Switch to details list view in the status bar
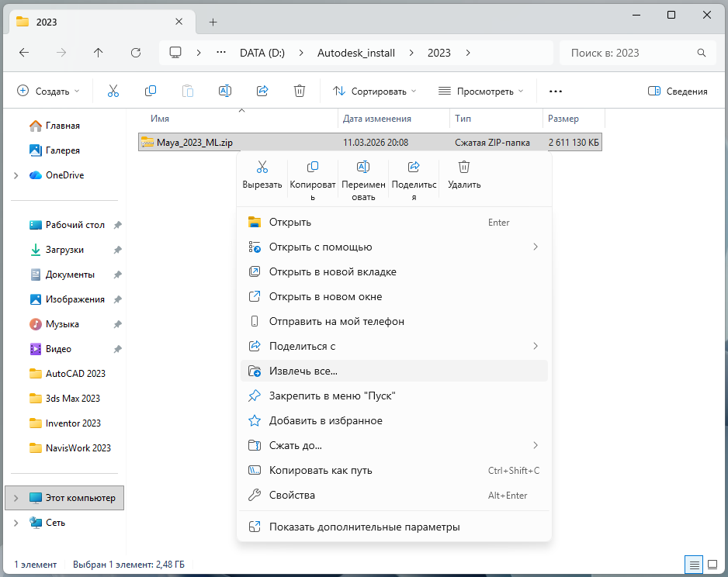The height and width of the screenshot is (577, 728). (x=694, y=565)
